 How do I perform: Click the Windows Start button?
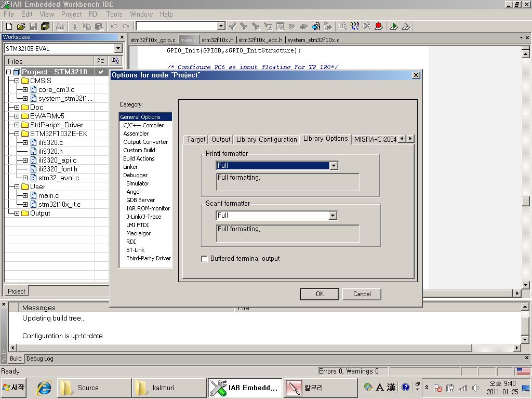pos(14,388)
